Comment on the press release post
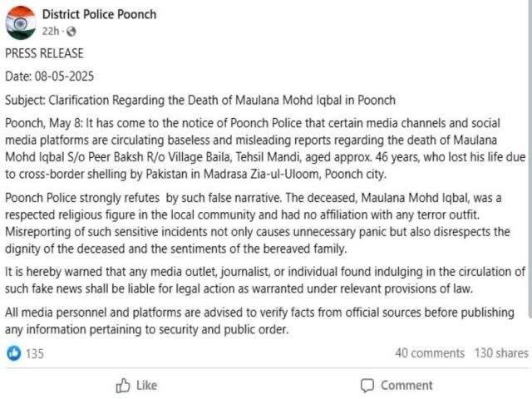This screenshot has height=399, width=532. 397,386
